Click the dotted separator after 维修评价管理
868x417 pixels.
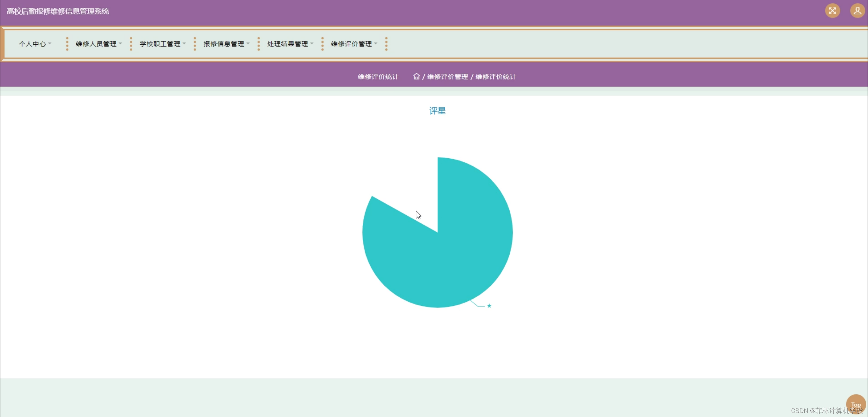(x=386, y=44)
